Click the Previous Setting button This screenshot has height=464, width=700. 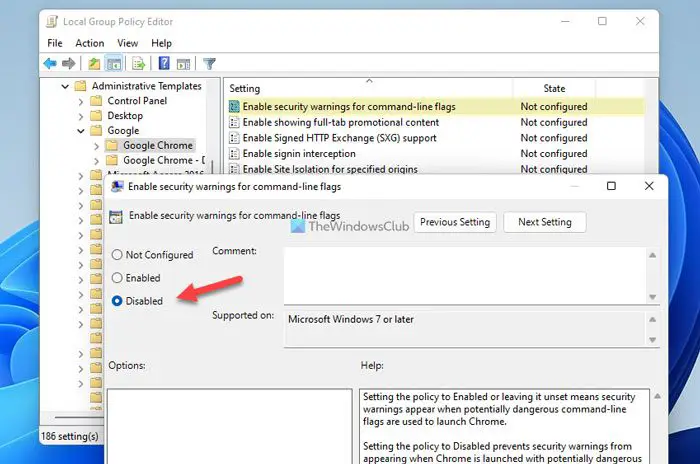coord(455,222)
